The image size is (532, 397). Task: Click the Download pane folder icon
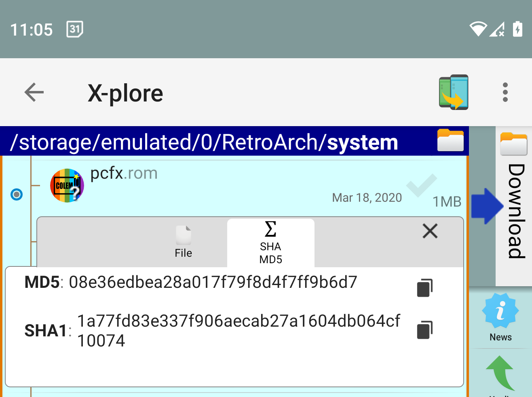pyautogui.click(x=513, y=144)
